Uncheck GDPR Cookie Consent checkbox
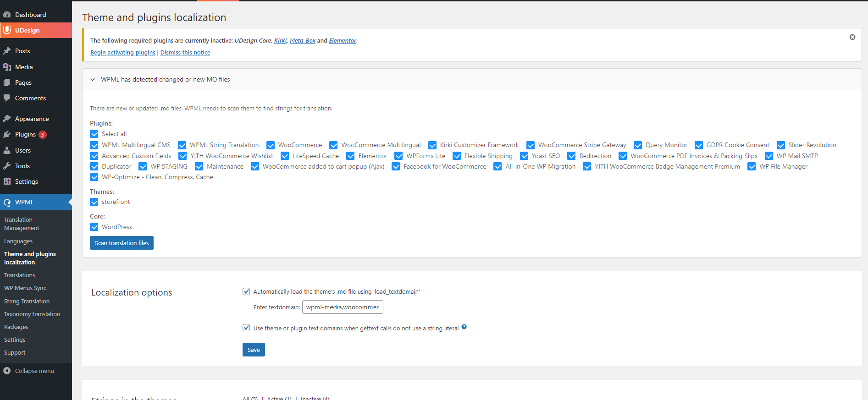This screenshot has height=400, width=868. pos(699,145)
